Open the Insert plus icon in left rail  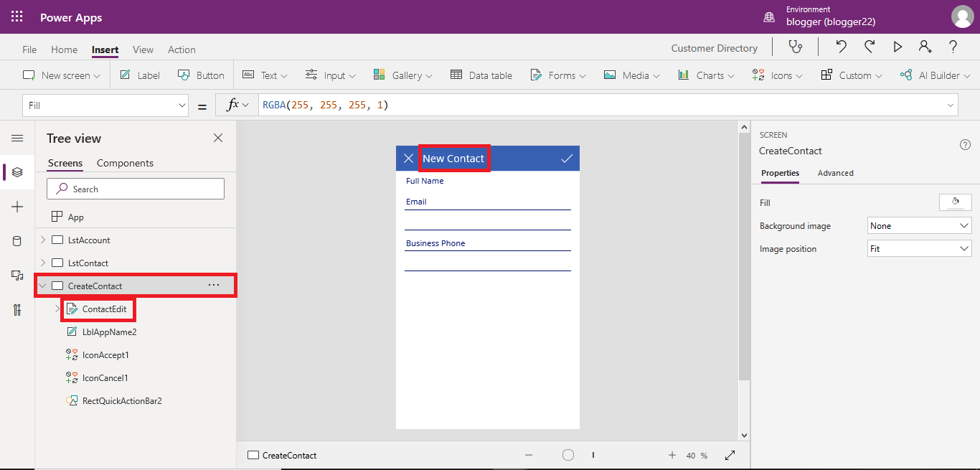point(17,207)
